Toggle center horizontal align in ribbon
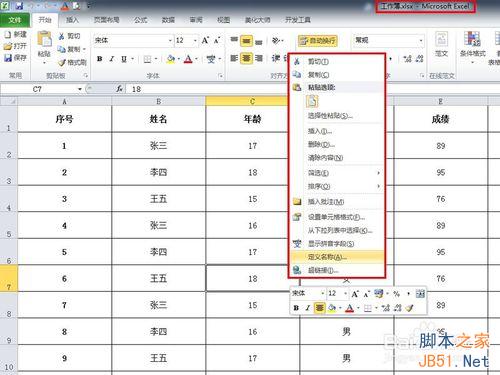This screenshot has width=500, height=375. [x=246, y=59]
